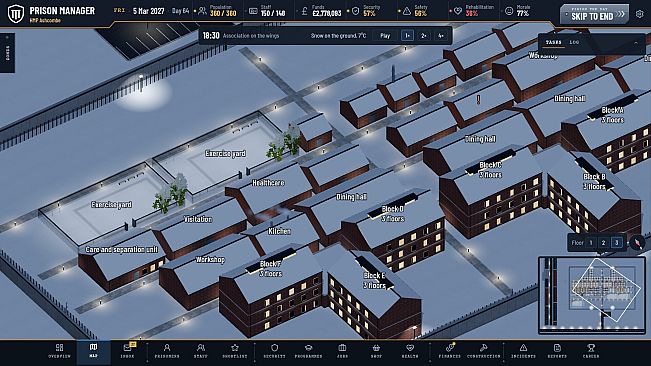Select the Block E 3 floors label
The height and width of the screenshot is (366, 651).
(374, 280)
